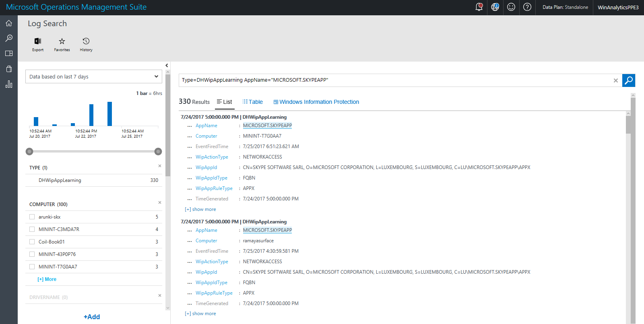This screenshot has width=644, height=324.
Task: Export results to Excel
Action: 38,44
